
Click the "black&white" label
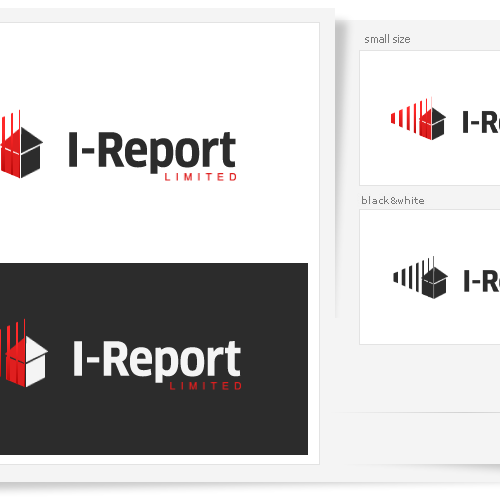393,201
